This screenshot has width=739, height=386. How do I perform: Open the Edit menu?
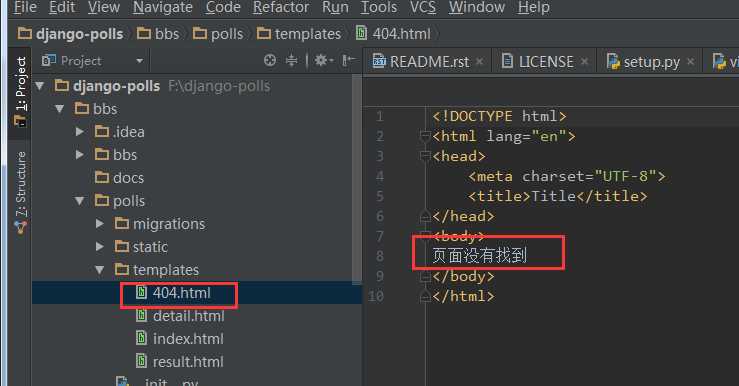pyautogui.click(x=62, y=8)
